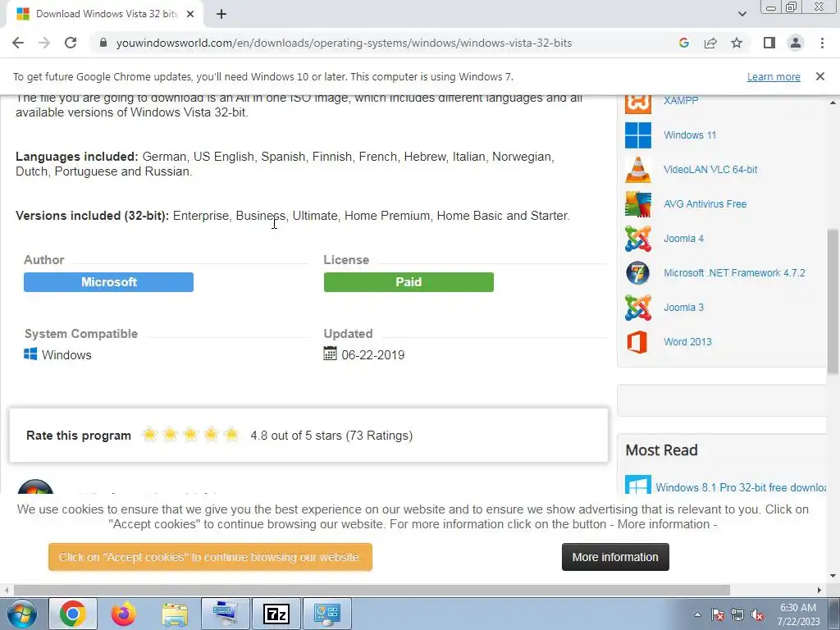Click the muted volume tray icon
Viewport: 840px width, 630px height.
[757, 615]
